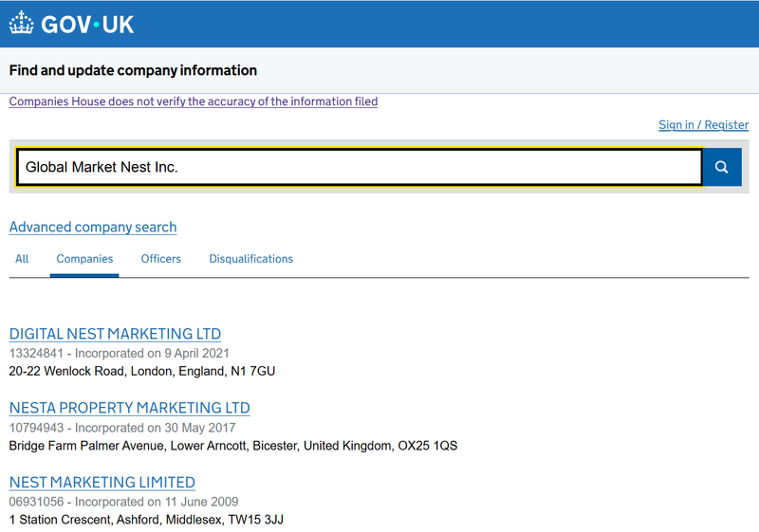Click address '1 Station Crescent, Ashford, Middlesex, TW15 3JJ'
This screenshot has width=759, height=532.
(x=146, y=520)
